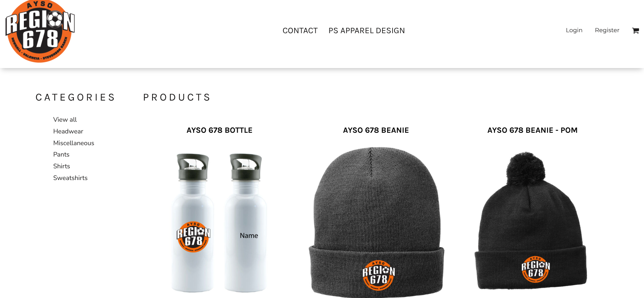
Task: Open the Shirts category
Action: coord(61,166)
